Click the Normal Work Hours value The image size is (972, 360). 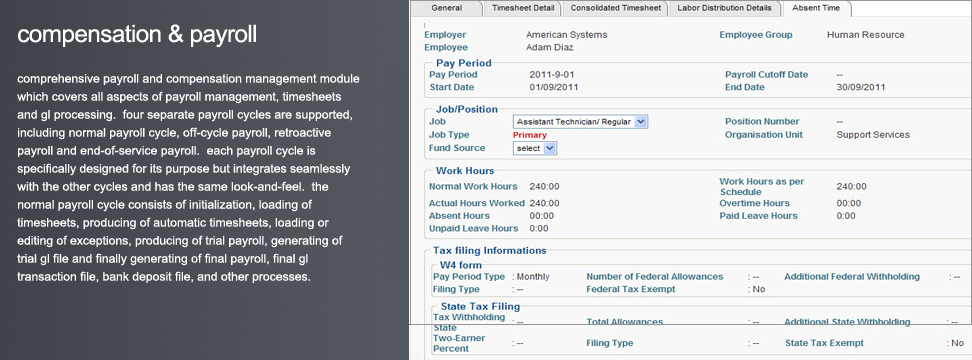[544, 187]
